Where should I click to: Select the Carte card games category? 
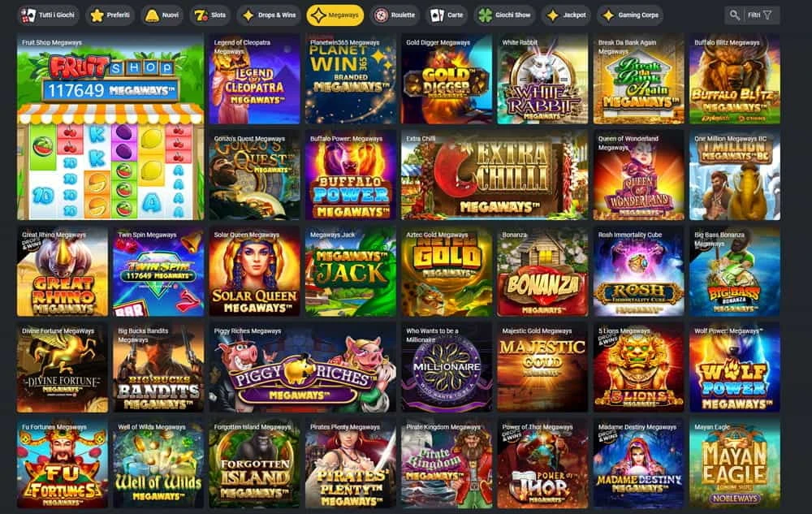point(447,15)
